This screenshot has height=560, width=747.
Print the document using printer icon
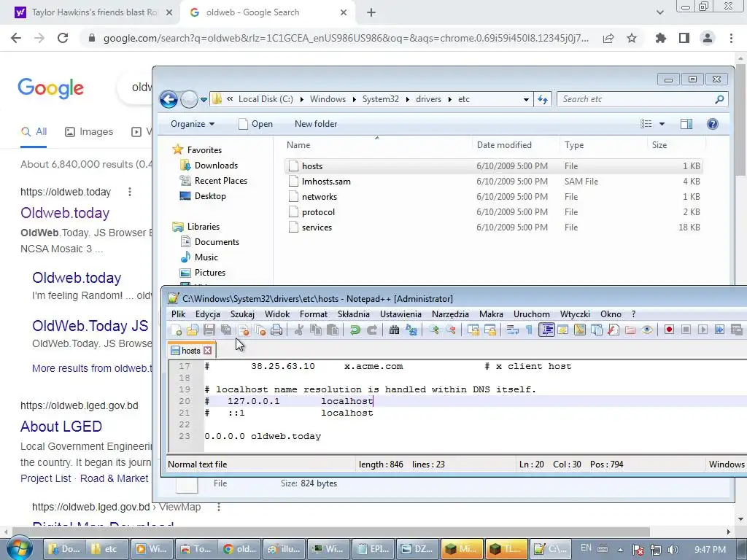276,330
